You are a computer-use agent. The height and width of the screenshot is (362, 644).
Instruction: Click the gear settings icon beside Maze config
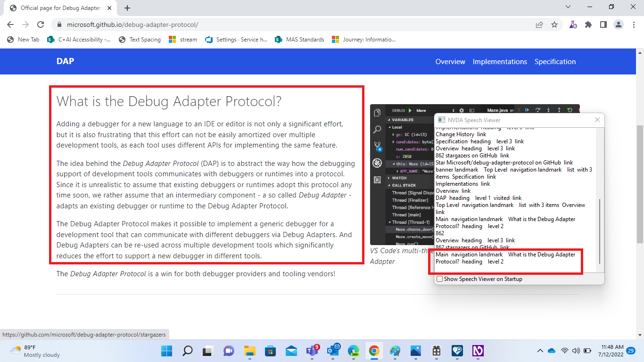click(x=462, y=110)
